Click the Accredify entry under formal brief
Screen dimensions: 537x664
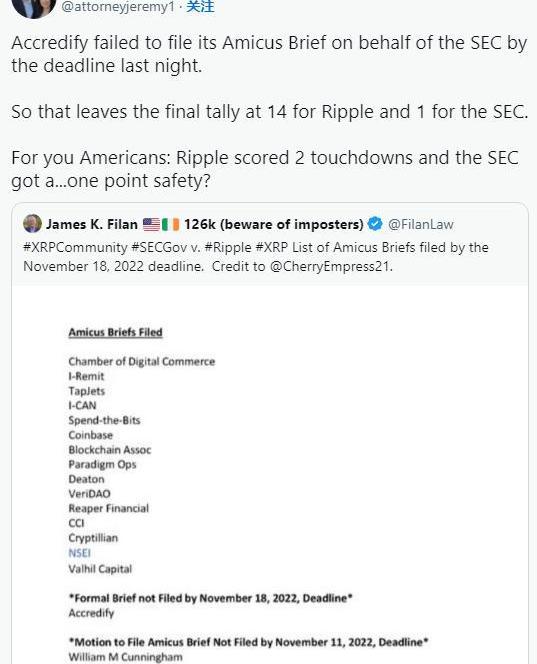[91, 613]
